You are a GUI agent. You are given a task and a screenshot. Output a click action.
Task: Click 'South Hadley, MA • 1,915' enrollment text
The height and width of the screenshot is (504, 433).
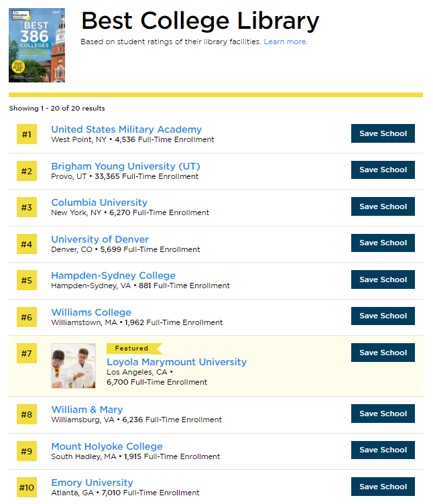pos(135,456)
